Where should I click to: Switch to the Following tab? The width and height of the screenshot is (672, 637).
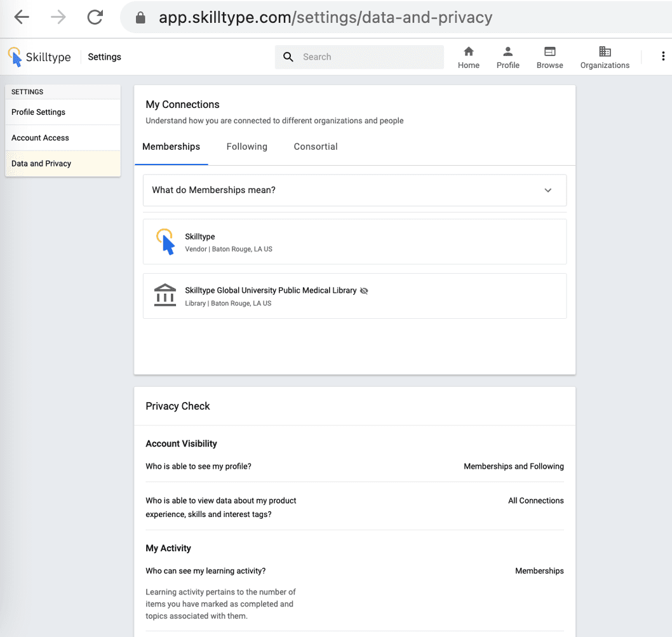click(x=247, y=147)
